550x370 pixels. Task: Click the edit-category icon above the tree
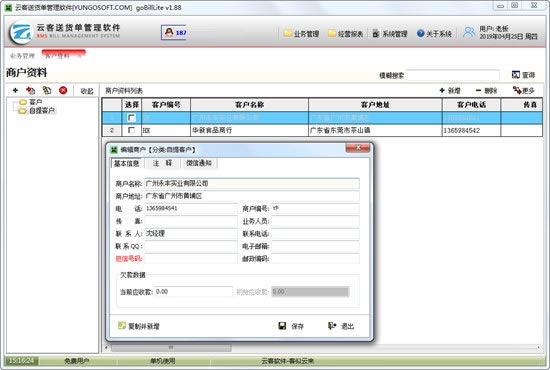31,90
